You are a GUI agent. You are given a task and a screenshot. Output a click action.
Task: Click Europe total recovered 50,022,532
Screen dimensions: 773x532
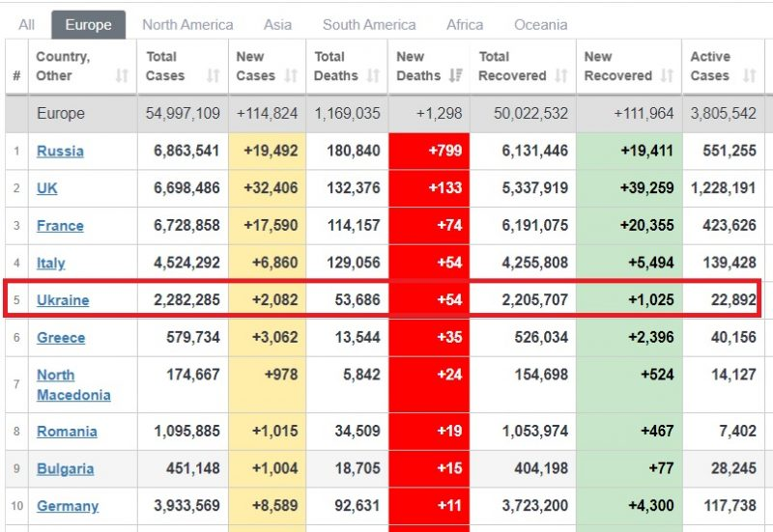coord(530,113)
